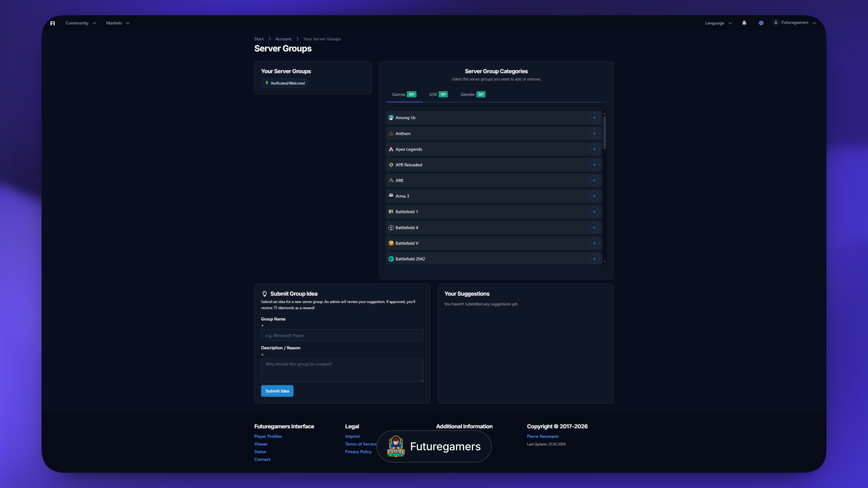Open settings via the gear icon
The width and height of the screenshot is (868, 488).
(x=761, y=23)
